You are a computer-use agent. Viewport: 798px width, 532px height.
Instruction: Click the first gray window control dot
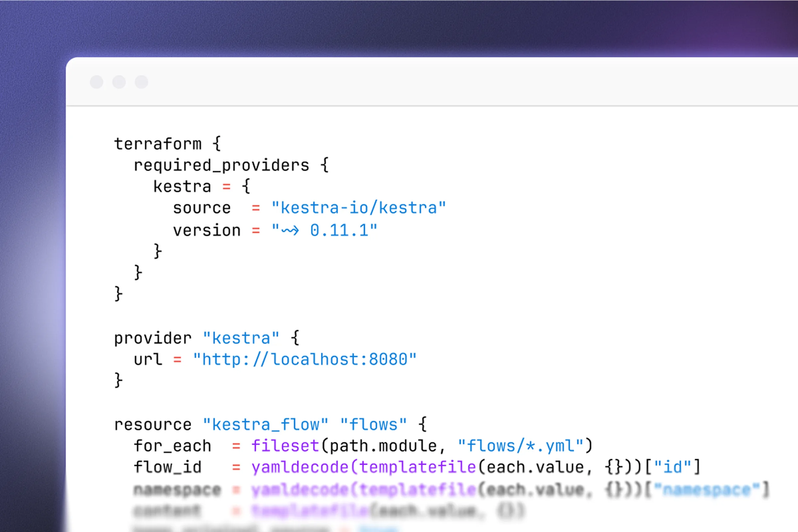point(96,82)
